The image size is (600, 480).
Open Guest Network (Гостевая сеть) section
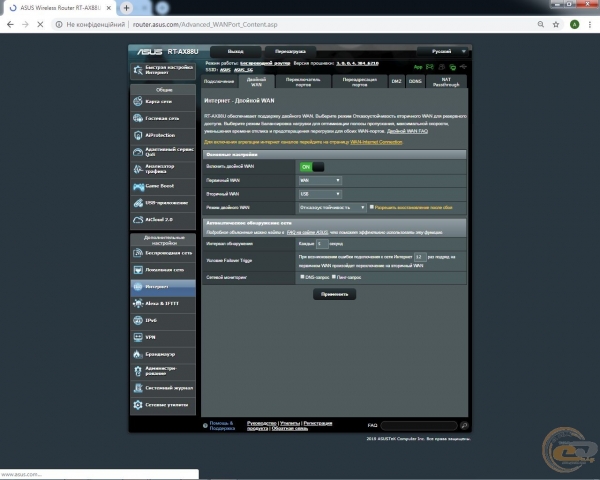(163, 118)
